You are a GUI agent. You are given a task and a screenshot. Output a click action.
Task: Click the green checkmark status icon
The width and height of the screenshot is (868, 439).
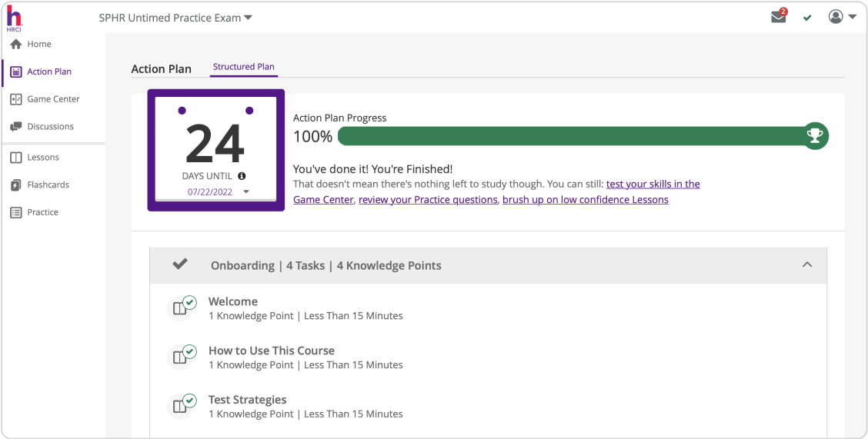807,18
